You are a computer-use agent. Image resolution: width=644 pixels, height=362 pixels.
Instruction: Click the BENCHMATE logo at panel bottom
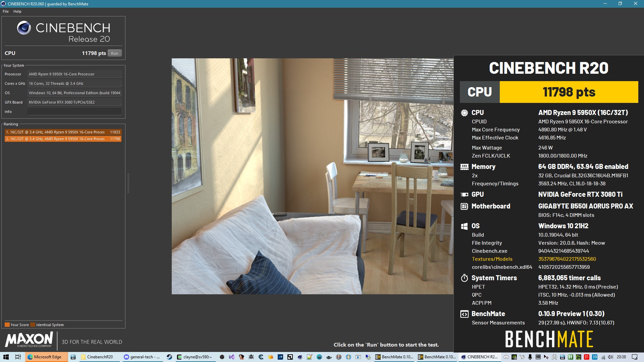click(549, 339)
